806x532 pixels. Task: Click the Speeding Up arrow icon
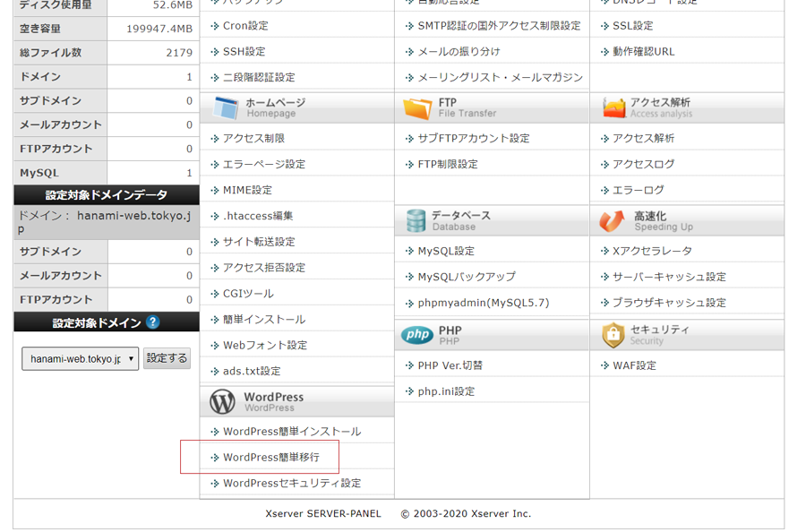[x=613, y=221]
